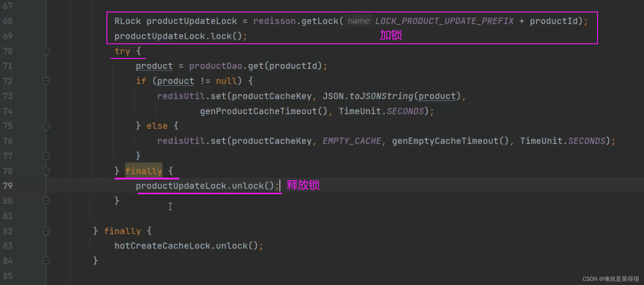Click genProductCacheTimeout() call
This screenshot has width=644, height=285.
point(264,111)
